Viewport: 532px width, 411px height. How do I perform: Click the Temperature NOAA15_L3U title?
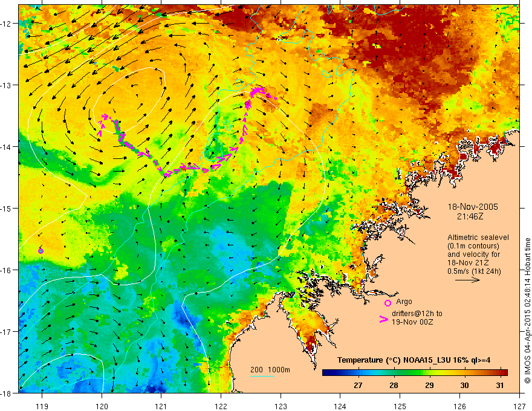coord(414,360)
